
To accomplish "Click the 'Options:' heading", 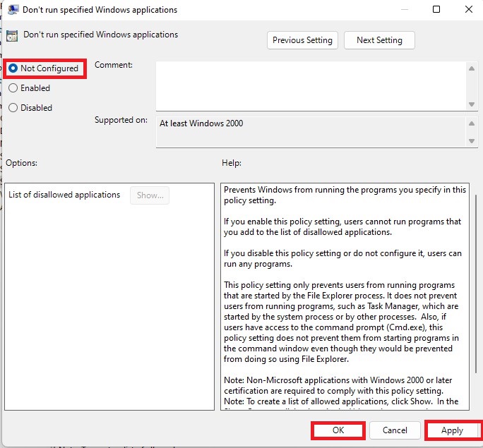I will coord(22,163).
